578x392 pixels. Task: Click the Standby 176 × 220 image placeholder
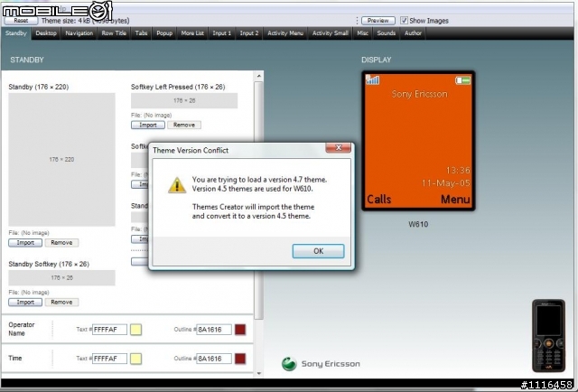point(61,159)
